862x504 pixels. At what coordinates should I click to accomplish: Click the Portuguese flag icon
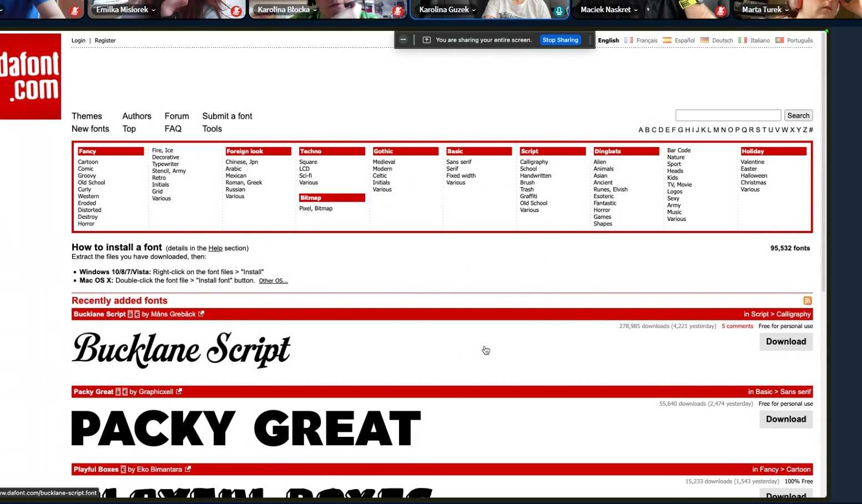click(779, 40)
